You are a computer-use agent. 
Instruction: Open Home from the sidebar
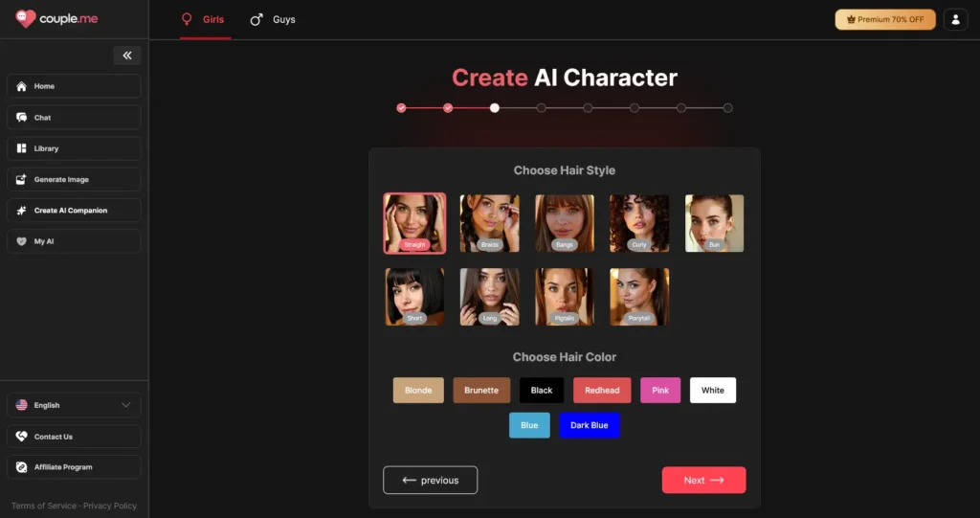click(x=74, y=86)
